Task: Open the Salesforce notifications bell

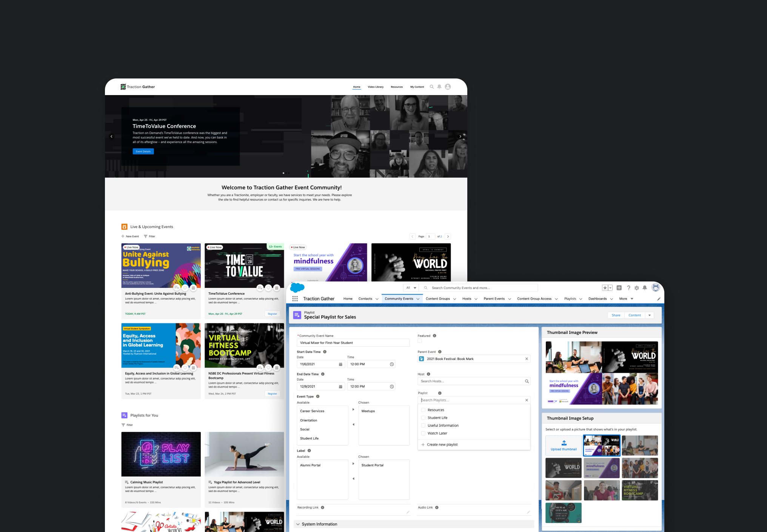Action: 645,288
